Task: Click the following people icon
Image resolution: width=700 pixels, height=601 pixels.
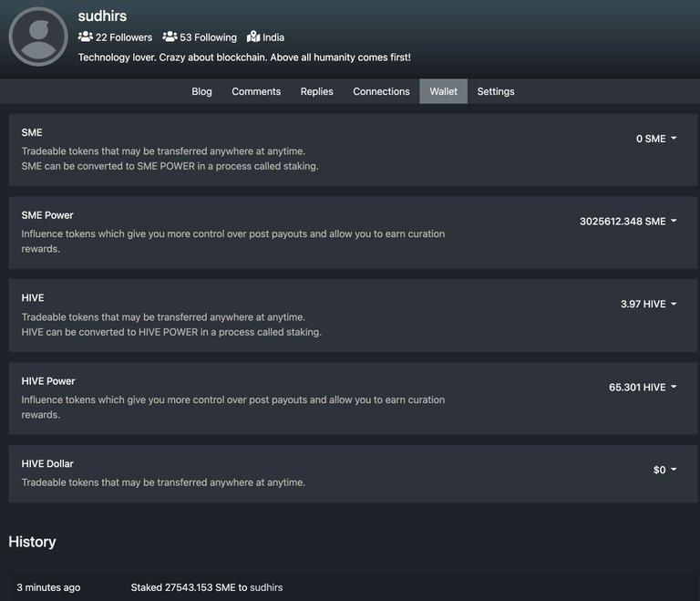Action: point(170,36)
